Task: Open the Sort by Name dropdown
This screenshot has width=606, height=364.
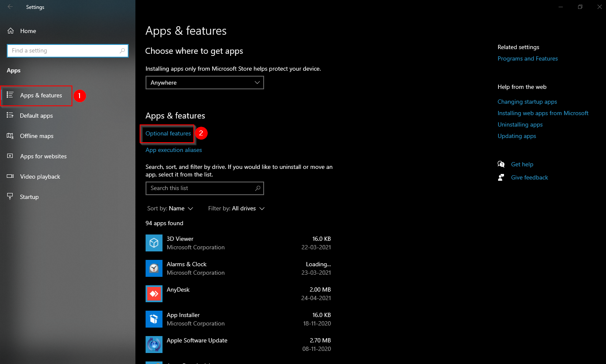Action: click(170, 208)
